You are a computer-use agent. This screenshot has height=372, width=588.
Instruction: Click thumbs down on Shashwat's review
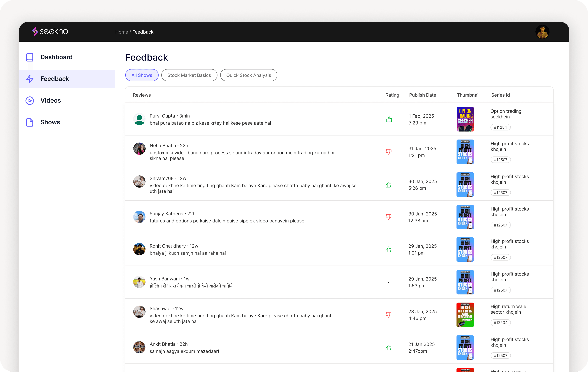[388, 314]
